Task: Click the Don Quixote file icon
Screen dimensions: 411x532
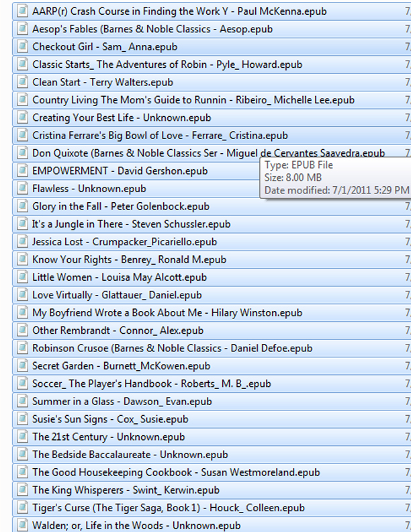Action: [22, 152]
